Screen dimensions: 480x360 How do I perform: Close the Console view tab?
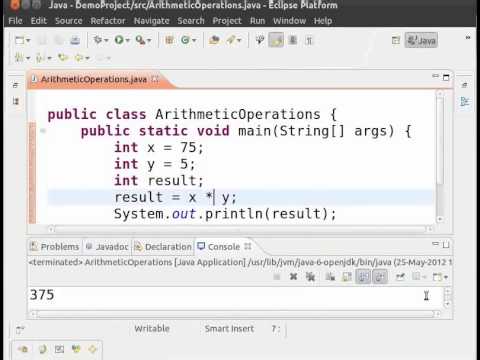(x=248, y=246)
